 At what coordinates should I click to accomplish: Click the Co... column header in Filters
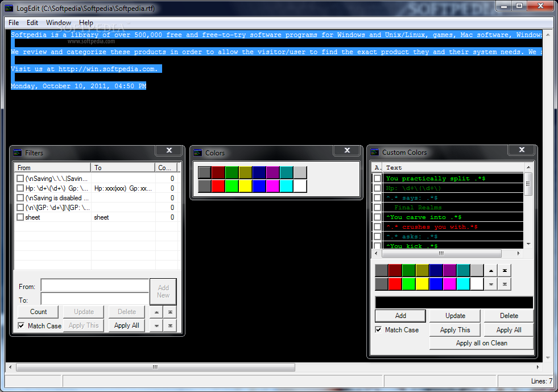[x=166, y=168]
